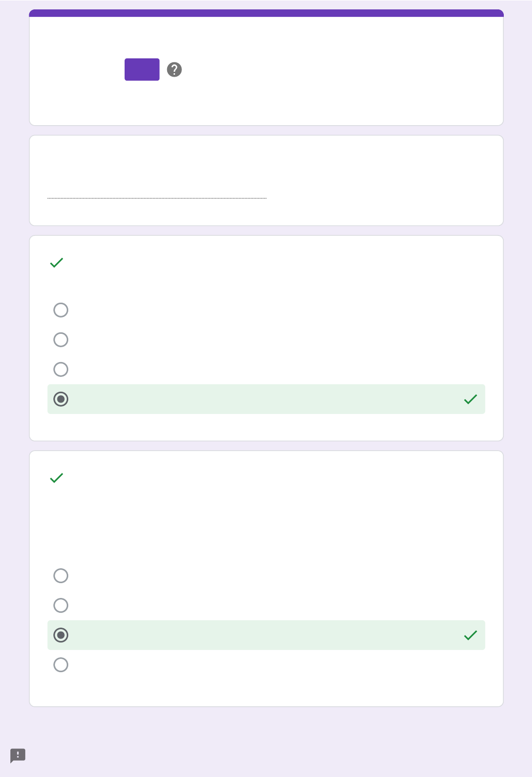Click the green highlighted answer row in second question

pyautogui.click(x=266, y=635)
